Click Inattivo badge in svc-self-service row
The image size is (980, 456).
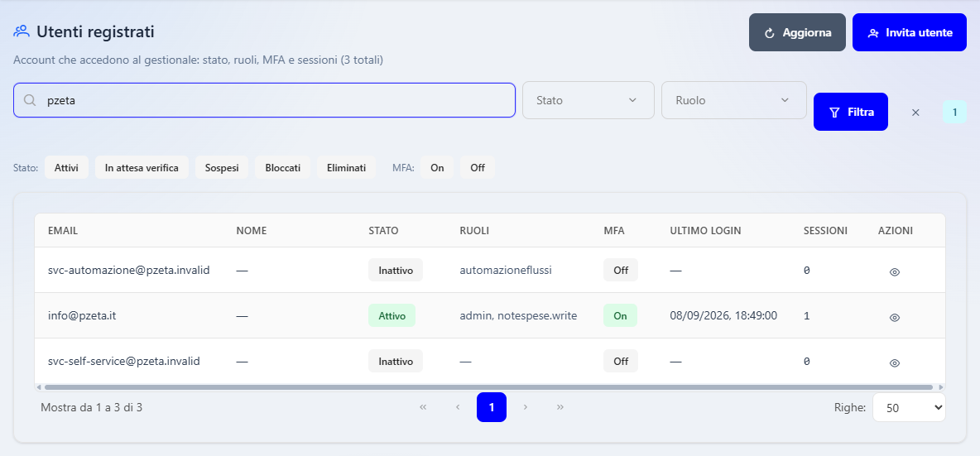396,361
